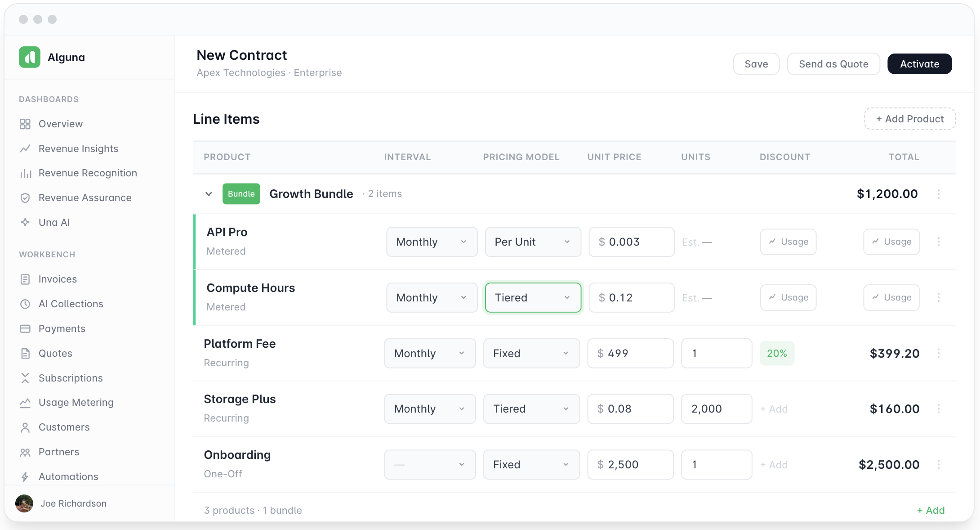Click Revenue Assurance shield icon
This screenshot has width=980, height=530.
click(x=25, y=198)
